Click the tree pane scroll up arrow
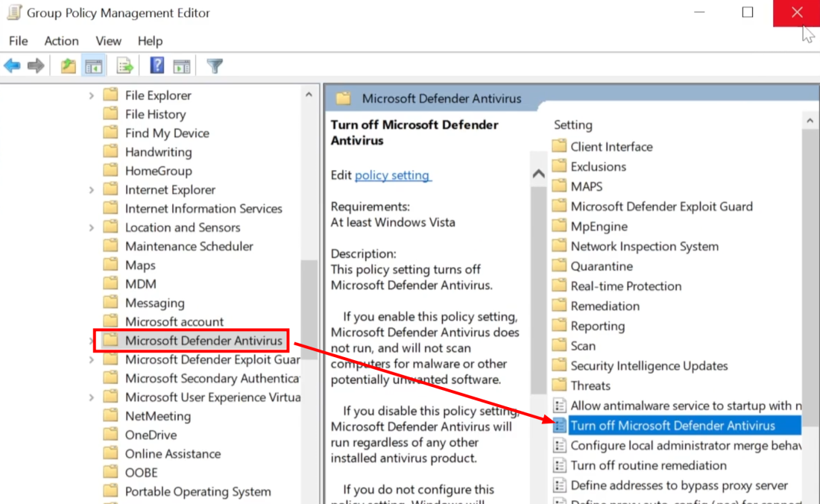The width and height of the screenshot is (820, 504). click(309, 95)
